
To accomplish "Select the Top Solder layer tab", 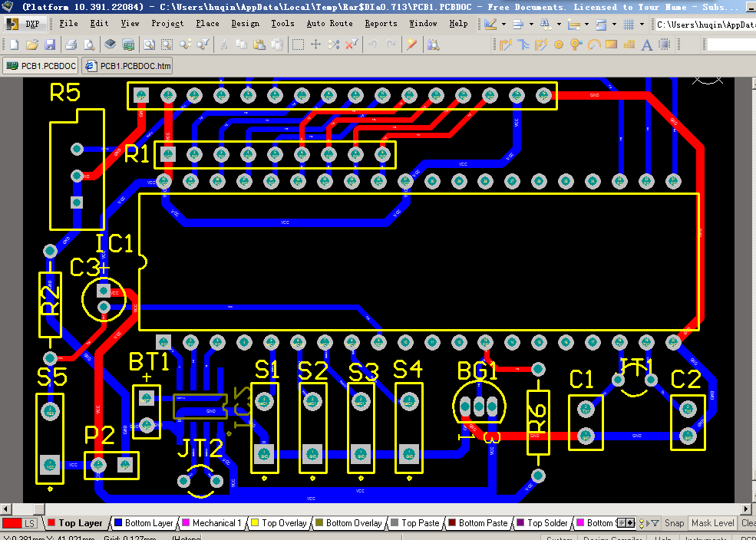I will coord(543,523).
